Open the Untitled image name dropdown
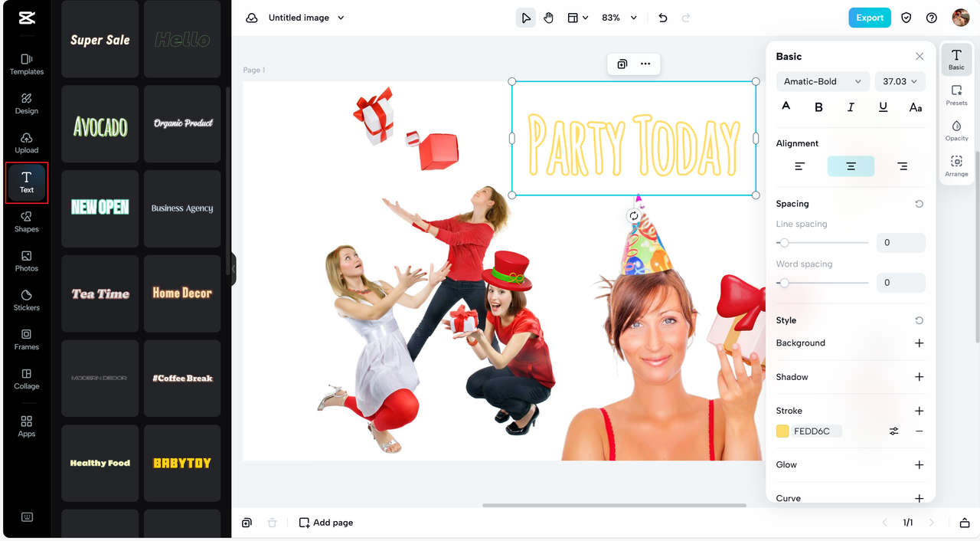980x541 pixels. click(306, 18)
